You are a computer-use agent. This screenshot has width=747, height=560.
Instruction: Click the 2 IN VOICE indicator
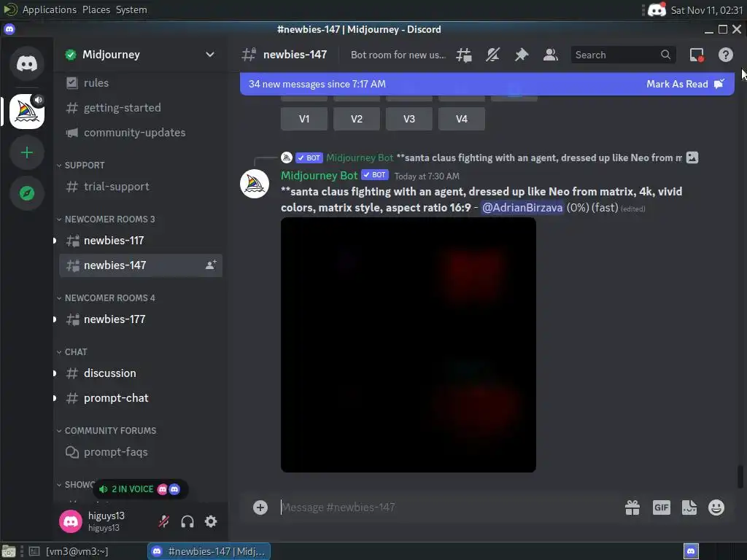point(140,489)
